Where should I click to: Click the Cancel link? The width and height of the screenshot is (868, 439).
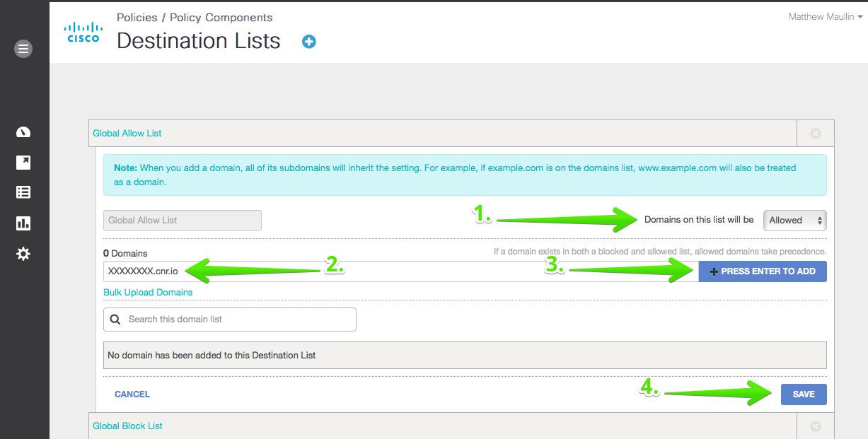point(132,394)
